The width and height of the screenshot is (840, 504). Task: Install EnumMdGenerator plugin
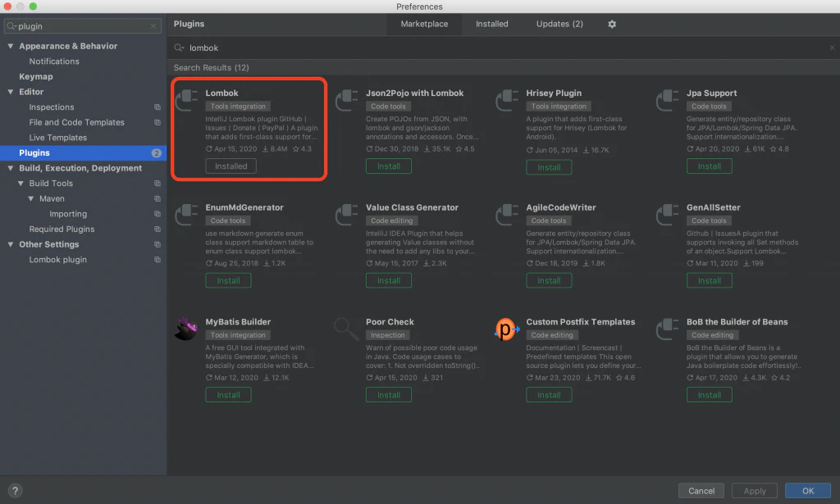(x=228, y=281)
